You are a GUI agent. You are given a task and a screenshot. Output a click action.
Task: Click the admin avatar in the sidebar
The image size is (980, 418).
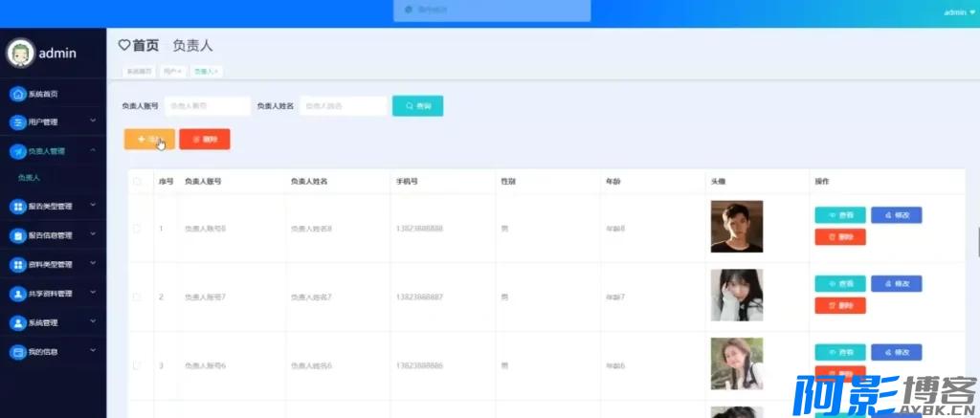tap(19, 54)
